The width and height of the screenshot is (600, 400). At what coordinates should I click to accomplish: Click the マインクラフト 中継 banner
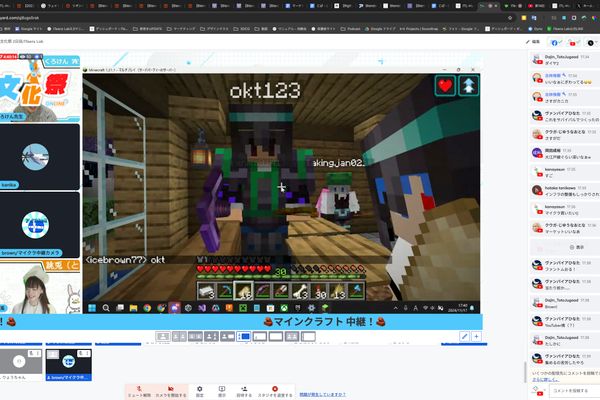pyautogui.click(x=324, y=322)
